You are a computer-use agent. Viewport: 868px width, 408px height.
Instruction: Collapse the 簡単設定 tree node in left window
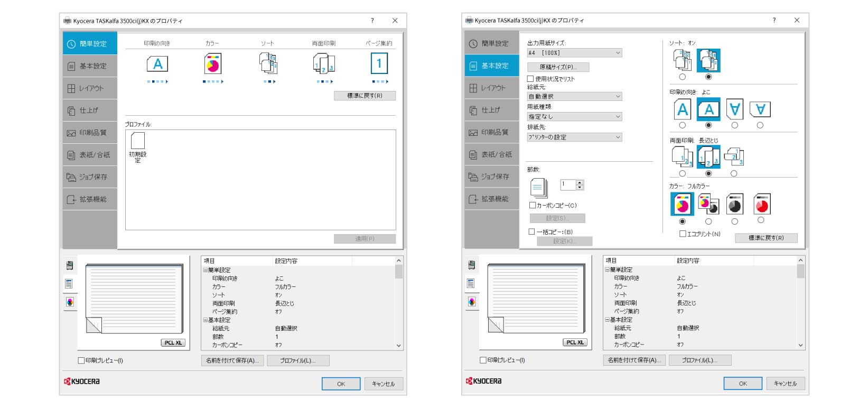click(205, 270)
